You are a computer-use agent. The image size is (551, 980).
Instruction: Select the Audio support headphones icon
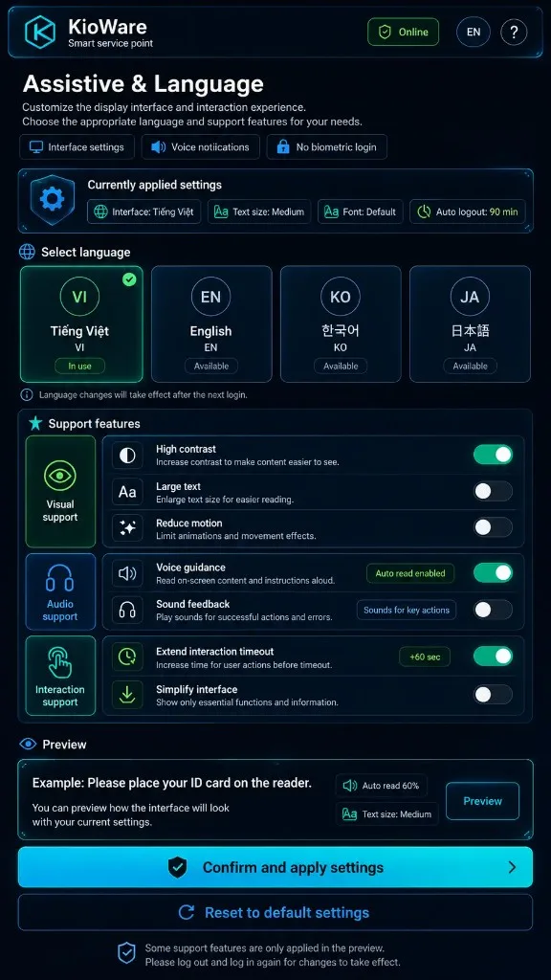(x=60, y=578)
